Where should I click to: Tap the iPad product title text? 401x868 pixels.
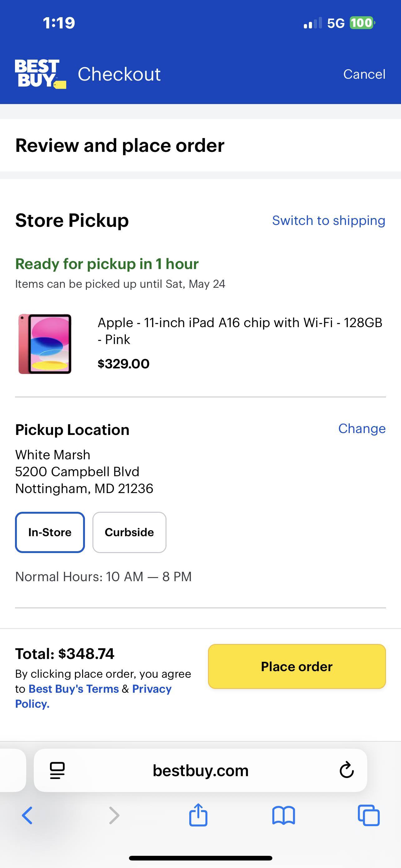(x=240, y=331)
